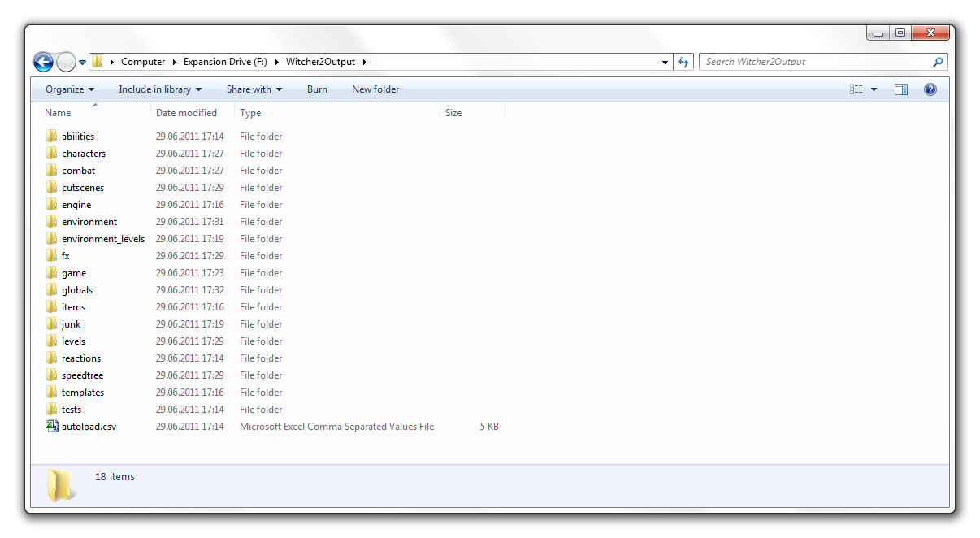Click the Burn toolbar button
The height and width of the screenshot is (538, 980).
(x=318, y=89)
